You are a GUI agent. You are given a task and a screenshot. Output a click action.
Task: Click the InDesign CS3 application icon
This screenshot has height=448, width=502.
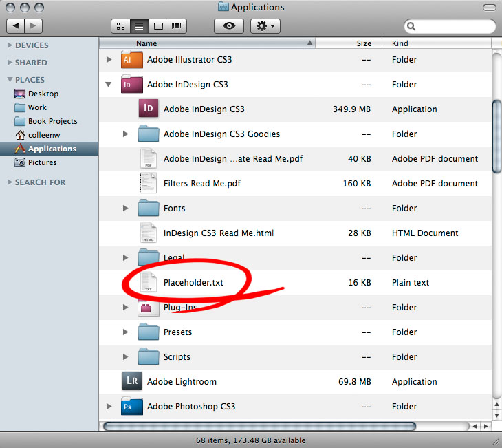pyautogui.click(x=149, y=108)
